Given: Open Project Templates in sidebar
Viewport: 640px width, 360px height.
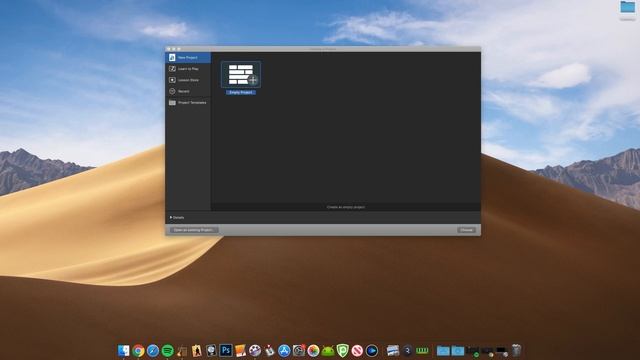Looking at the screenshot, I should (188, 102).
